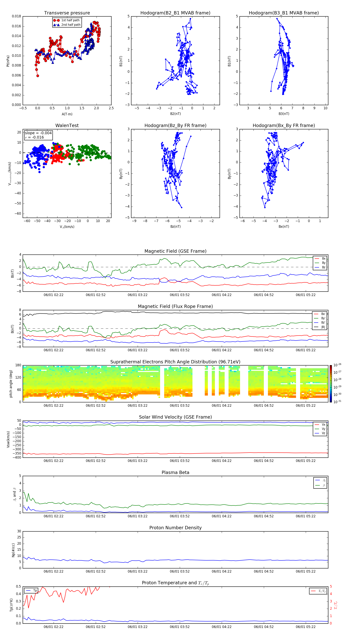Click the 'V_A(km/s)' x-axis label
This screenshot has width=351, height=644.
67,227
